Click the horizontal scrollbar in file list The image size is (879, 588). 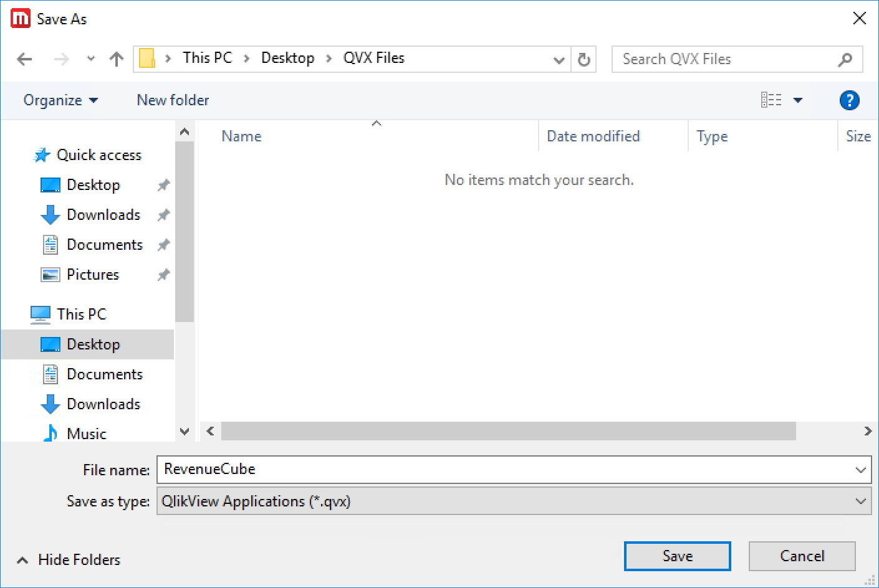click(508, 431)
